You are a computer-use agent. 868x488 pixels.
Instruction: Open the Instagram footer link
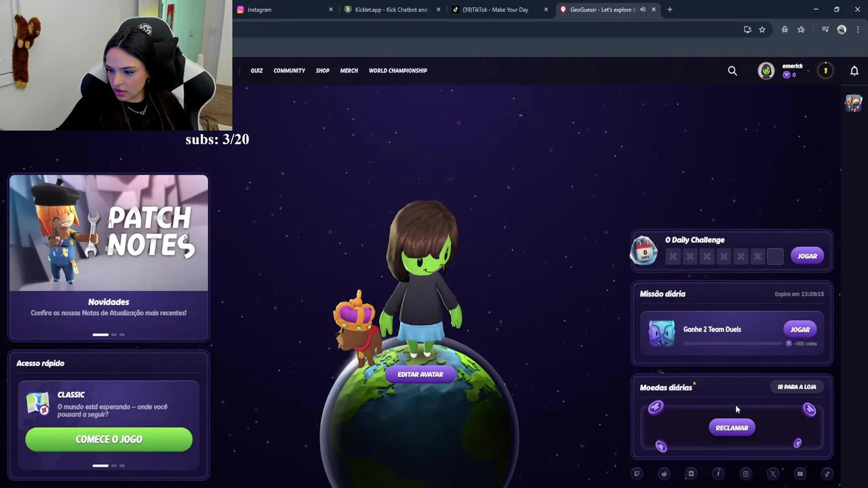point(745,474)
